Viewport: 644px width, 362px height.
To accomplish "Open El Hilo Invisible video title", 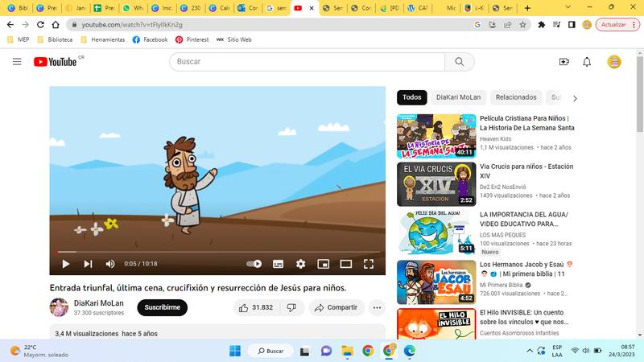I will pyautogui.click(x=524, y=317).
